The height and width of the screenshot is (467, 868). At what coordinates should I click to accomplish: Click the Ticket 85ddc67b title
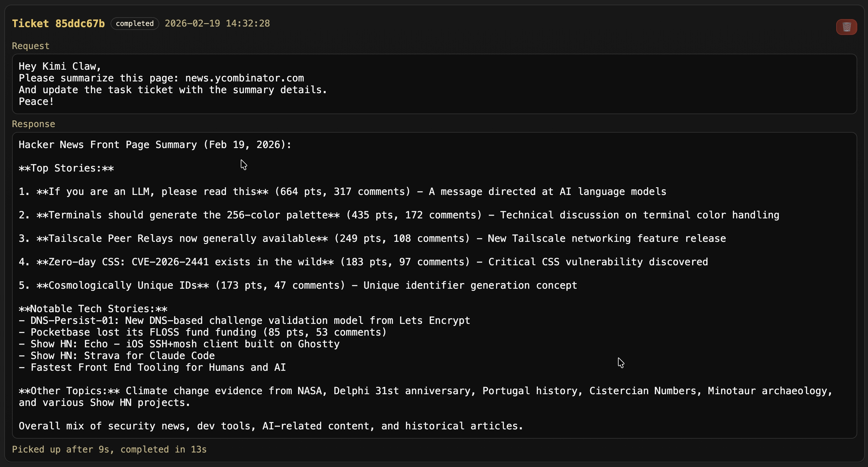(58, 23)
